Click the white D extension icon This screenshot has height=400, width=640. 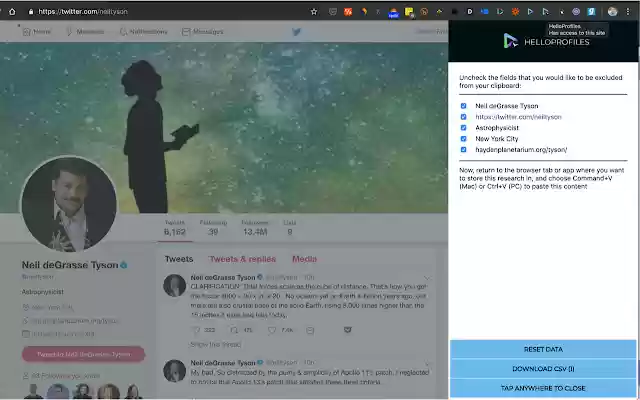point(470,12)
